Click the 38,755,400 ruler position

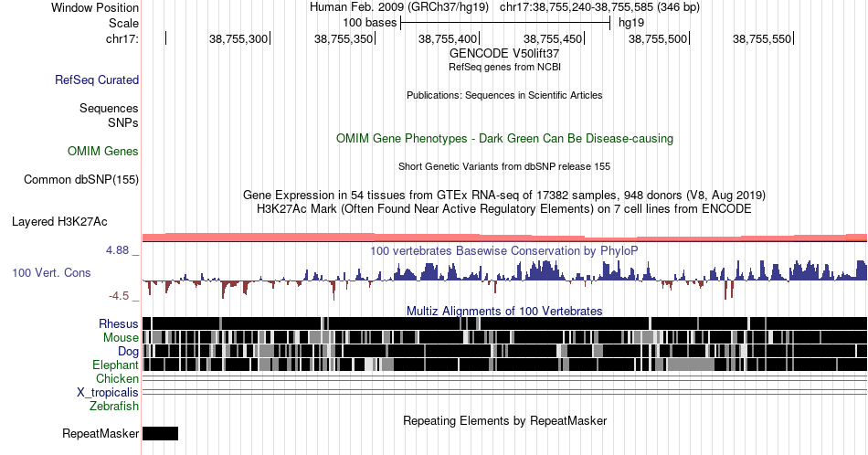tap(448, 38)
